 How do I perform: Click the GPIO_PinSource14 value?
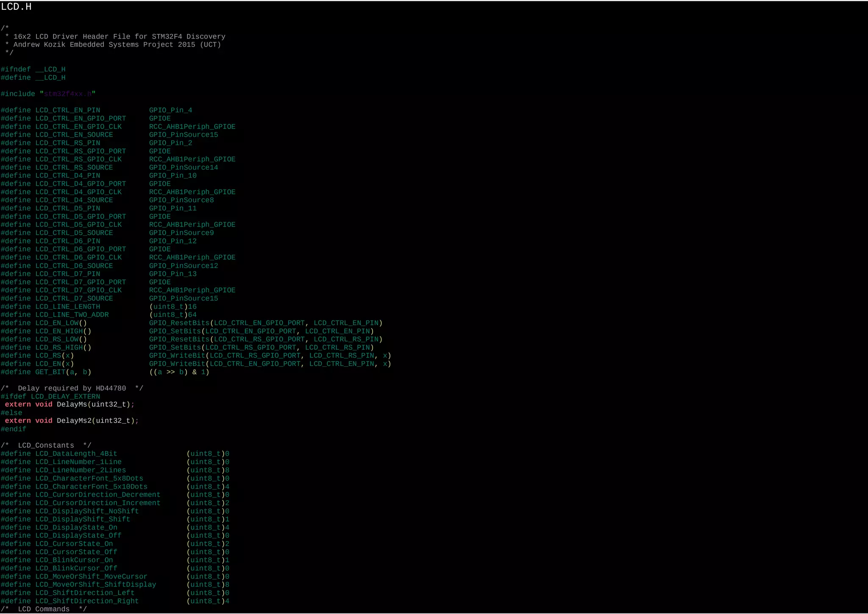click(x=184, y=167)
